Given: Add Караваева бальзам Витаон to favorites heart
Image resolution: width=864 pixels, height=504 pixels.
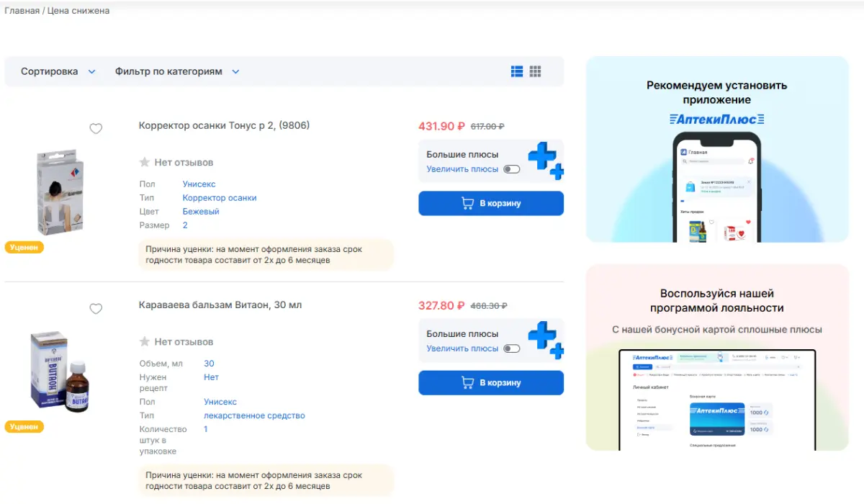Looking at the screenshot, I should (x=96, y=309).
